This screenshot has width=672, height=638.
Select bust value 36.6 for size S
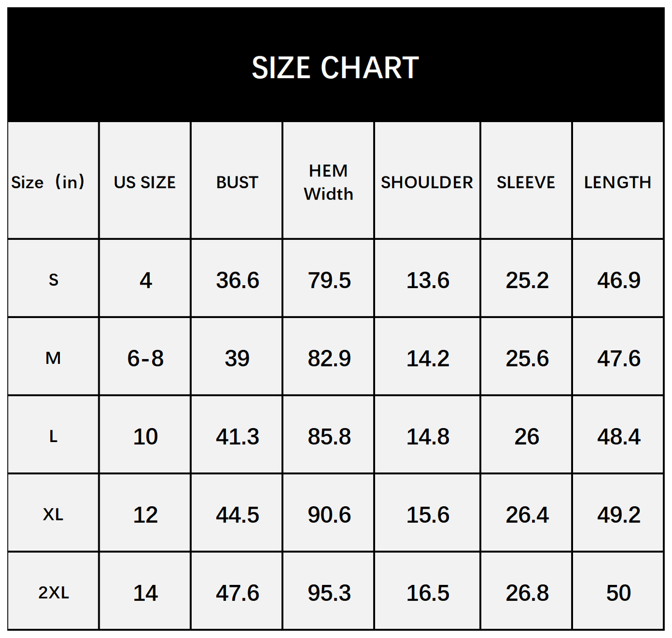238,280
